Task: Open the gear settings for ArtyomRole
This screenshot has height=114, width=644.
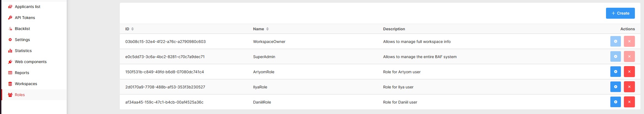Action: pyautogui.click(x=615, y=72)
